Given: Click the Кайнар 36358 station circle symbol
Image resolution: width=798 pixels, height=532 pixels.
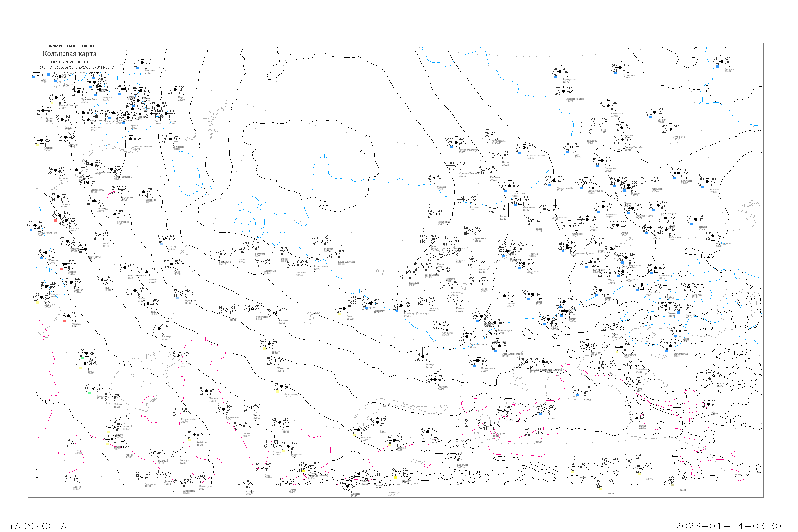Looking at the screenshot, I should coord(423,357).
